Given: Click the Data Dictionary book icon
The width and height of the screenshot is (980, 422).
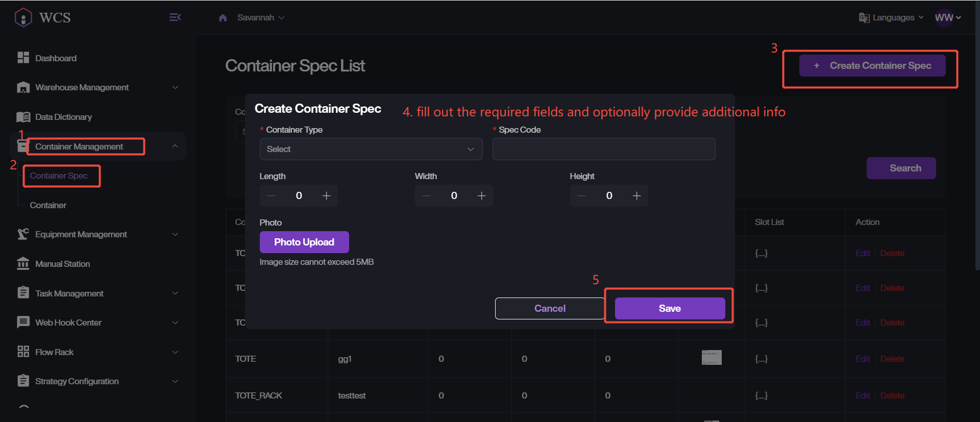Looking at the screenshot, I should point(23,117).
